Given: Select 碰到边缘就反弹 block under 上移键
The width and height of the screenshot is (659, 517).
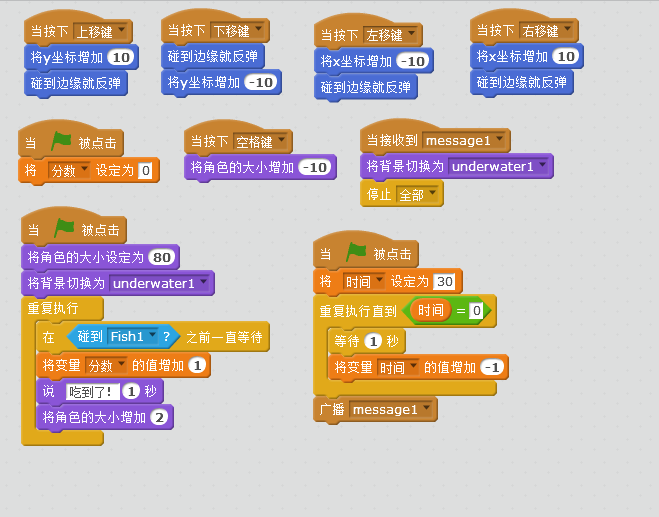Looking at the screenshot, I should (76, 83).
